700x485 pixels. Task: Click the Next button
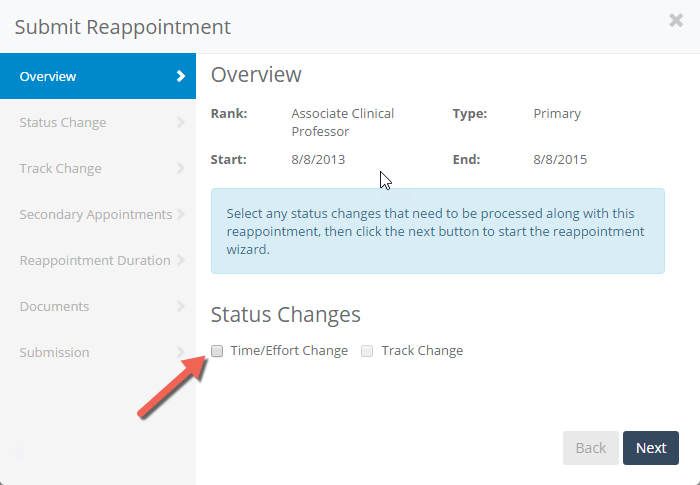pos(650,448)
